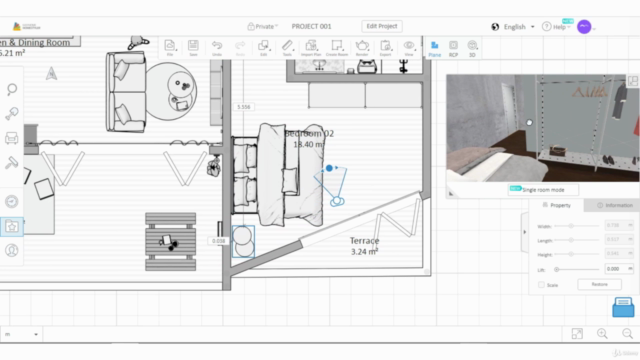Open the Render teapot menu

coord(362,47)
